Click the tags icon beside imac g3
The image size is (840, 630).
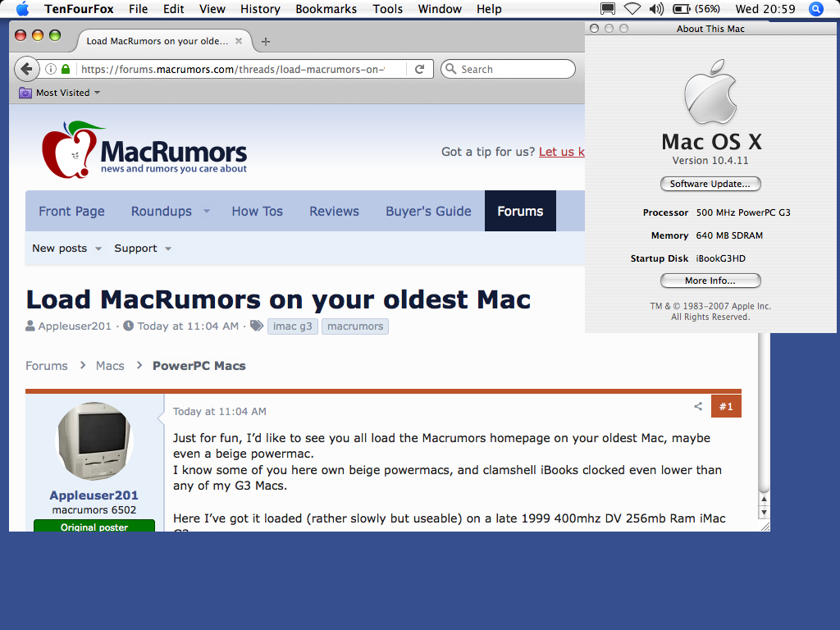coord(257,326)
